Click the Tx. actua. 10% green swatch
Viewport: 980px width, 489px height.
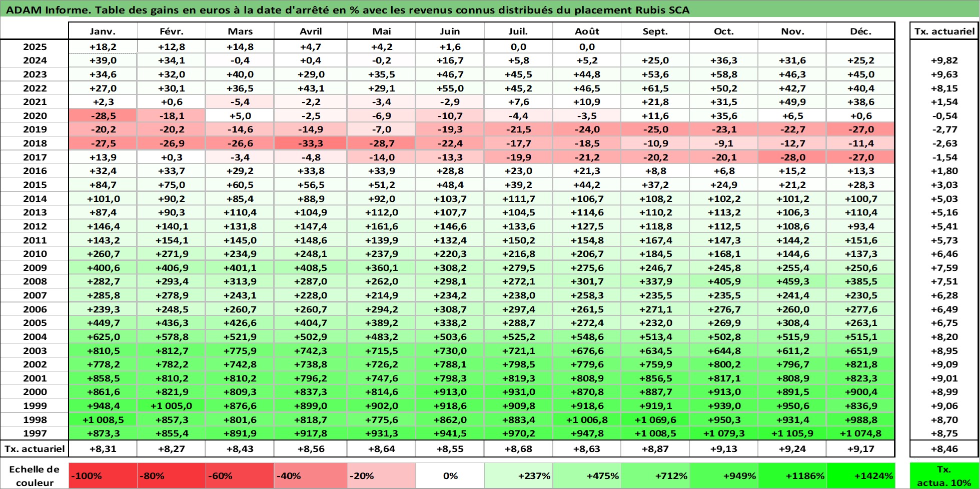[944, 476]
